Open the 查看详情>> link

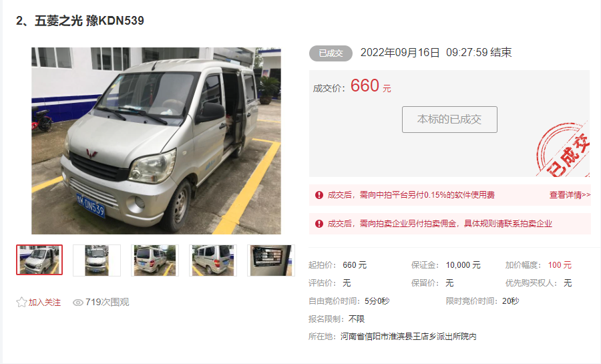[x=570, y=195]
